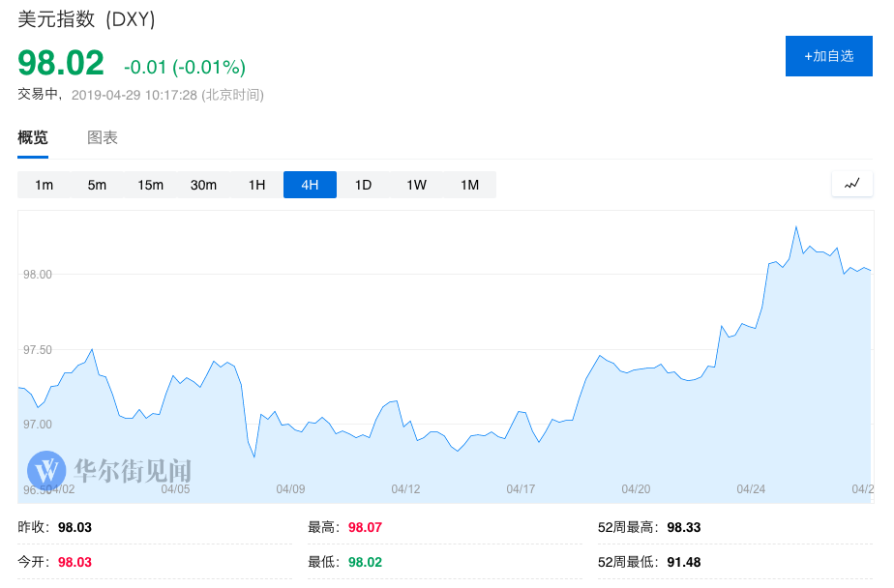Click the line chart type icon
The width and height of the screenshot is (894, 588).
click(x=851, y=184)
